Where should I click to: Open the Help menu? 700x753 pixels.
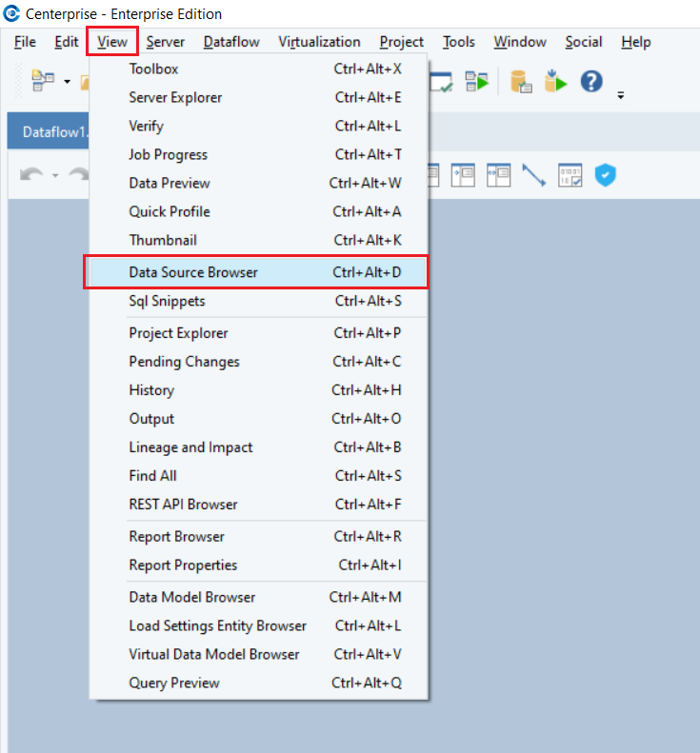click(636, 42)
